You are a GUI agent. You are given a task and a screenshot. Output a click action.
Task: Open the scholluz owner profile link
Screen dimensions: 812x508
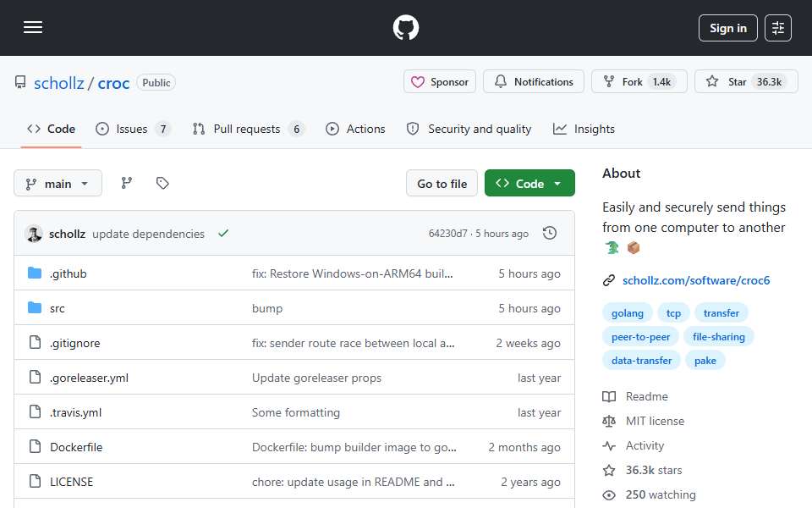(x=59, y=83)
